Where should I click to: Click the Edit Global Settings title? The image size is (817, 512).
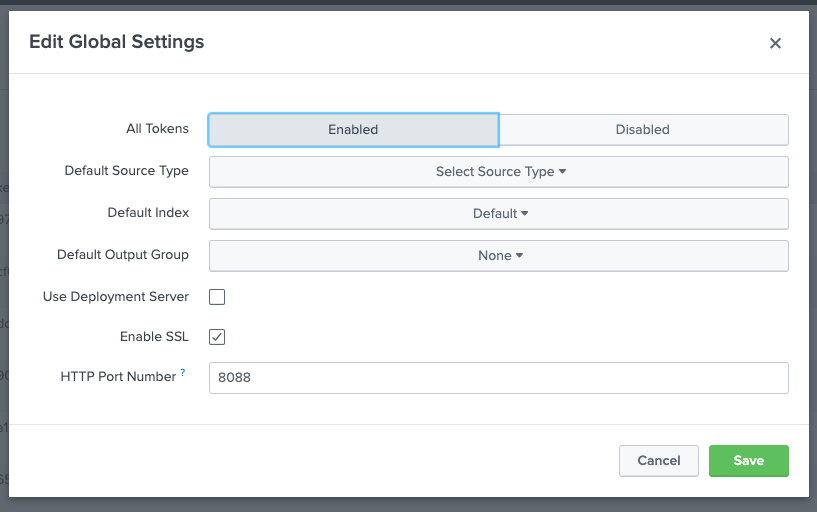coord(116,42)
